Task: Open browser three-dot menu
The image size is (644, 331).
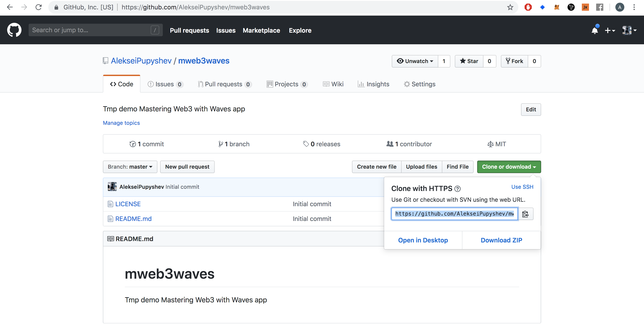Action: pyautogui.click(x=634, y=7)
